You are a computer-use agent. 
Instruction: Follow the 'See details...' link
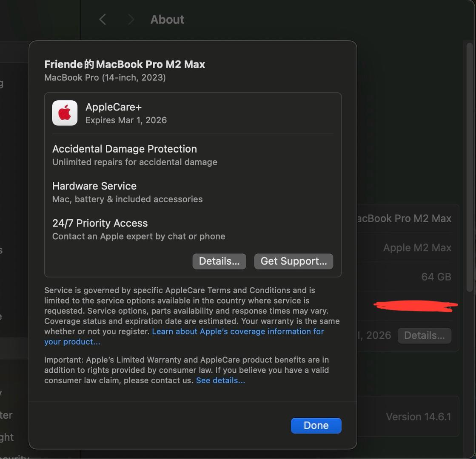coord(220,380)
